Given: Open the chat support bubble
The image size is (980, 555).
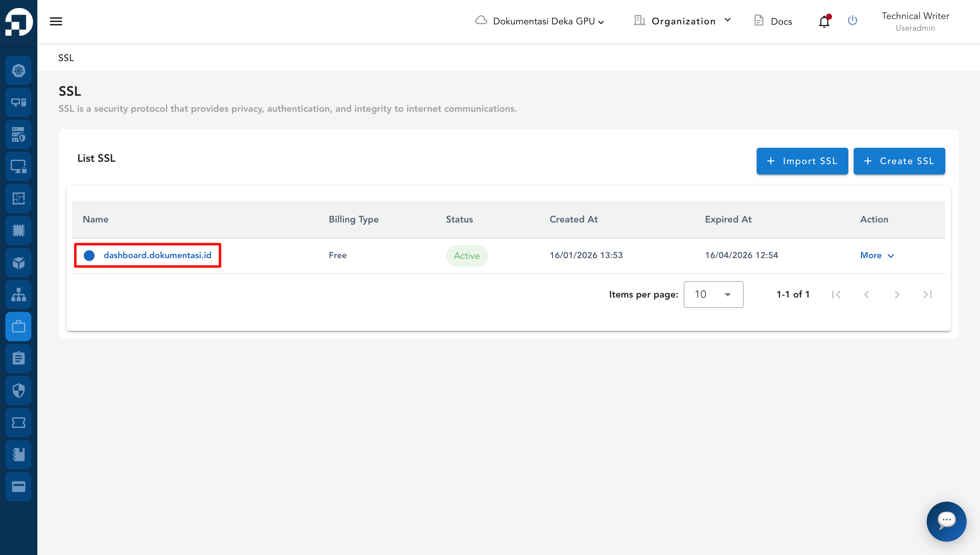Looking at the screenshot, I should point(946,521).
